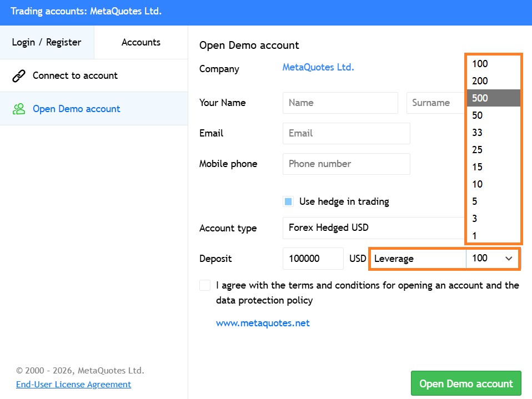This screenshot has height=399, width=532.
Task: Click the Open Demo account form heading
Action: coord(249,46)
